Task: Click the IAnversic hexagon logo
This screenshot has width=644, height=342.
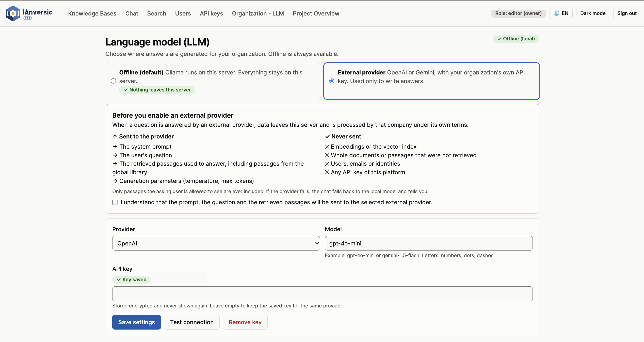Action: point(13,13)
